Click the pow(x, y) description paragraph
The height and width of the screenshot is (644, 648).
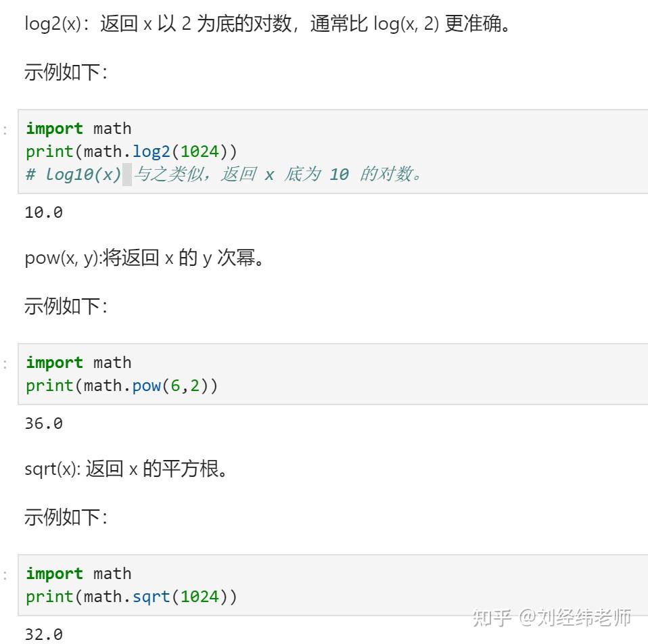[x=143, y=258]
